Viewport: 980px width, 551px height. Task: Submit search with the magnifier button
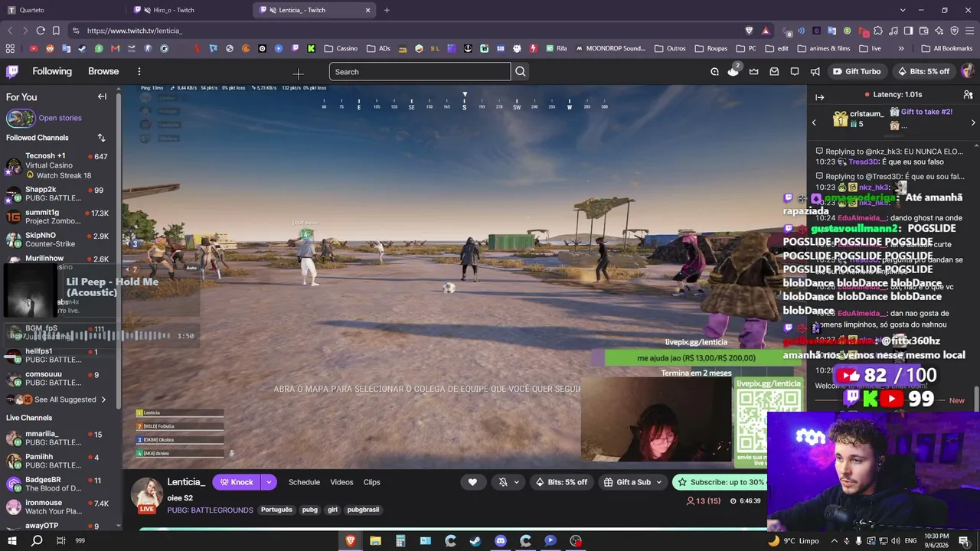coord(521,72)
